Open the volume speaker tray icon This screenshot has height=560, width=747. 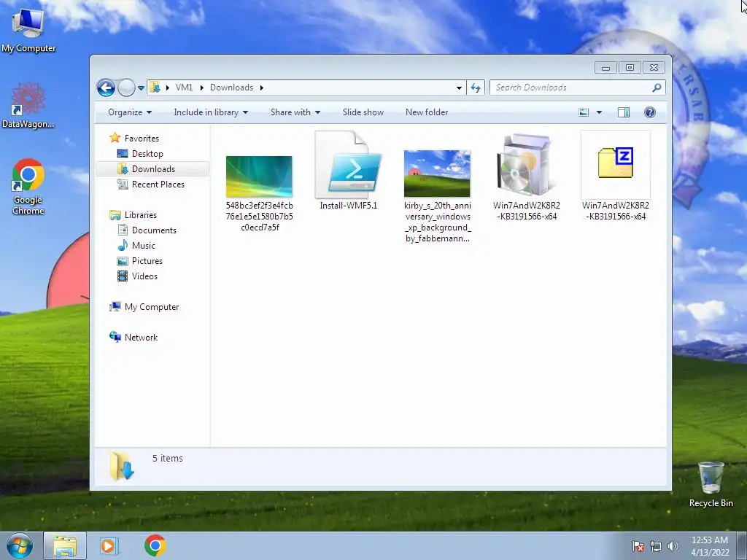673,546
